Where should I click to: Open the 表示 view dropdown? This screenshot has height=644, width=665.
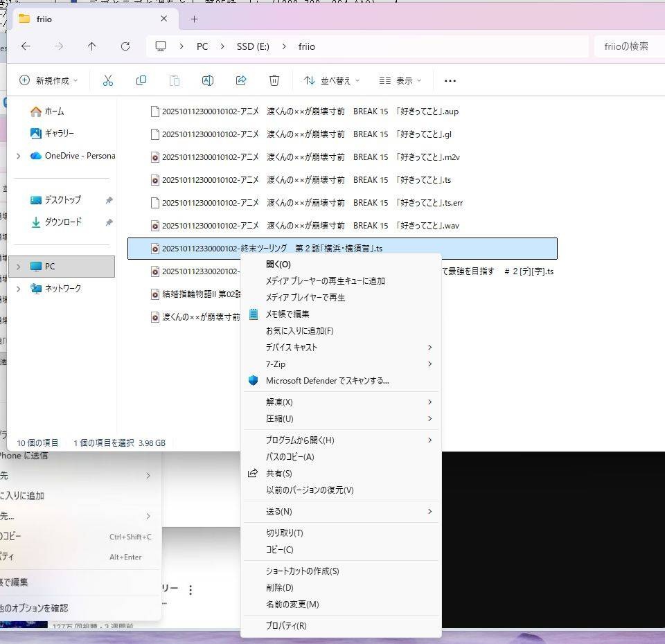point(400,80)
